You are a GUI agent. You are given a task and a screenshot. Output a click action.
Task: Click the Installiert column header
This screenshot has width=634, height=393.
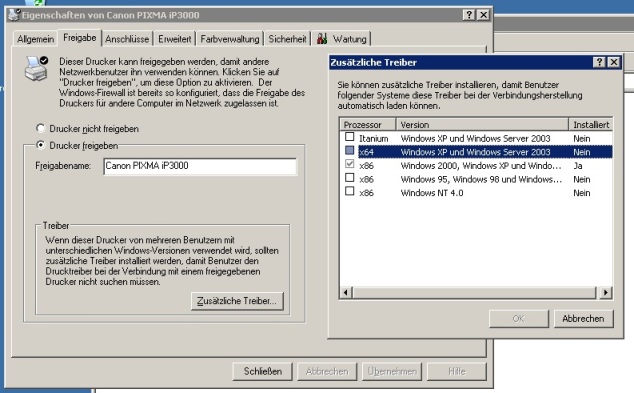[x=591, y=125]
